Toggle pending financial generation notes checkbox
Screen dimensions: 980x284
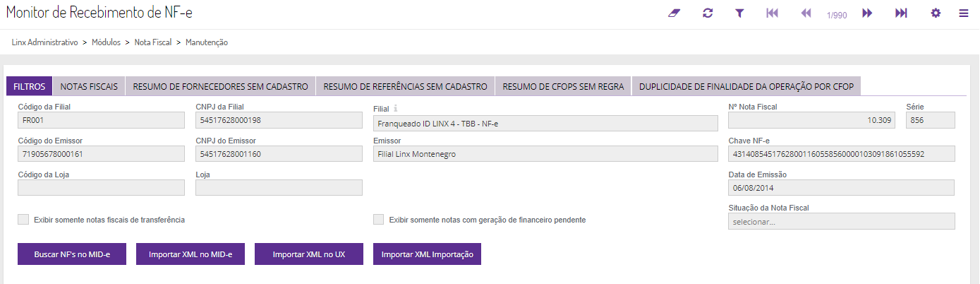[x=379, y=220]
